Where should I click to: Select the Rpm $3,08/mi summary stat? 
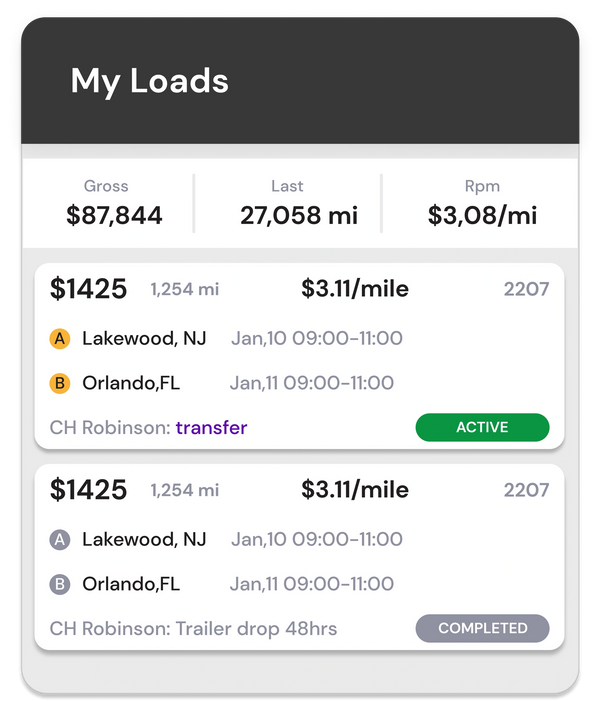point(482,203)
